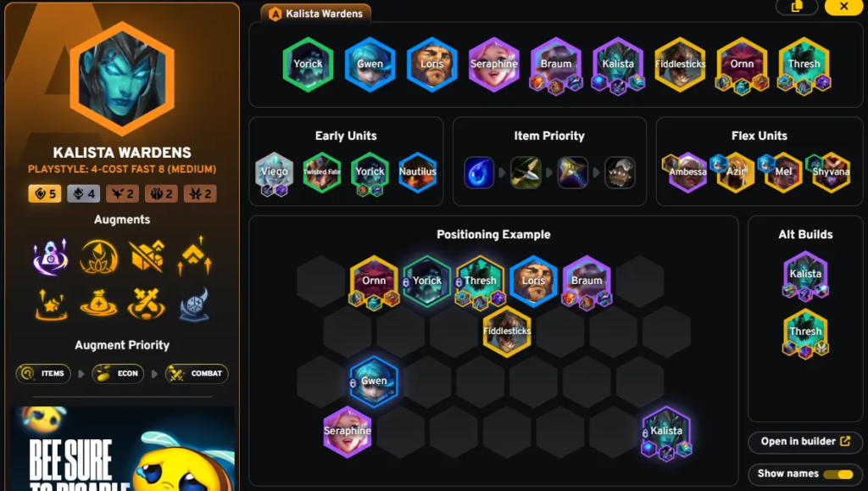This screenshot has height=491, width=868.
Task: Click the crossed swords augment icon
Action: tap(146, 304)
